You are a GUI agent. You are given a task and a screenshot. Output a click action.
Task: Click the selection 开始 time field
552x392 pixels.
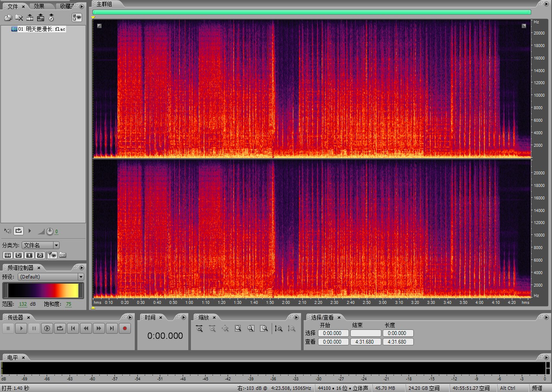pyautogui.click(x=333, y=333)
